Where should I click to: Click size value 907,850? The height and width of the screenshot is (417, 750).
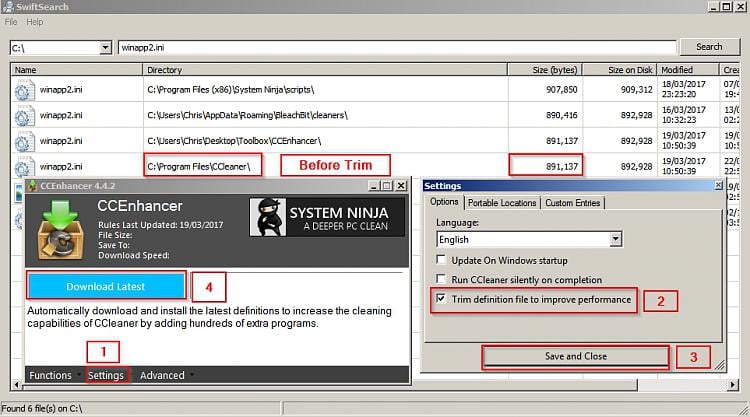[x=562, y=89]
